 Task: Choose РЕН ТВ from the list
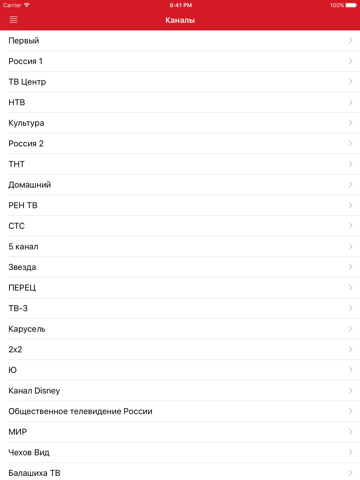pyautogui.click(x=180, y=205)
